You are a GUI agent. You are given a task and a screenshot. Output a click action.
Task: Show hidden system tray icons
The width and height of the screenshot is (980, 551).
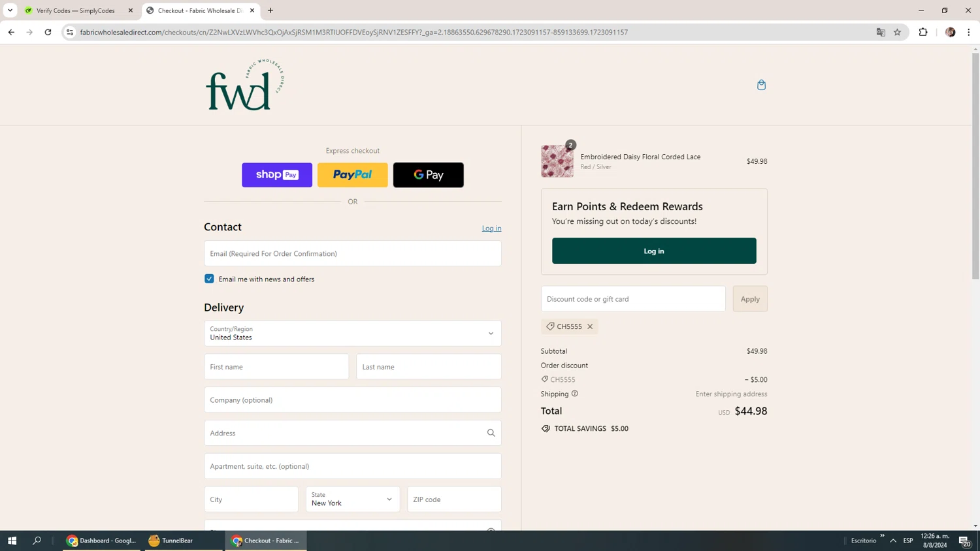point(893,541)
